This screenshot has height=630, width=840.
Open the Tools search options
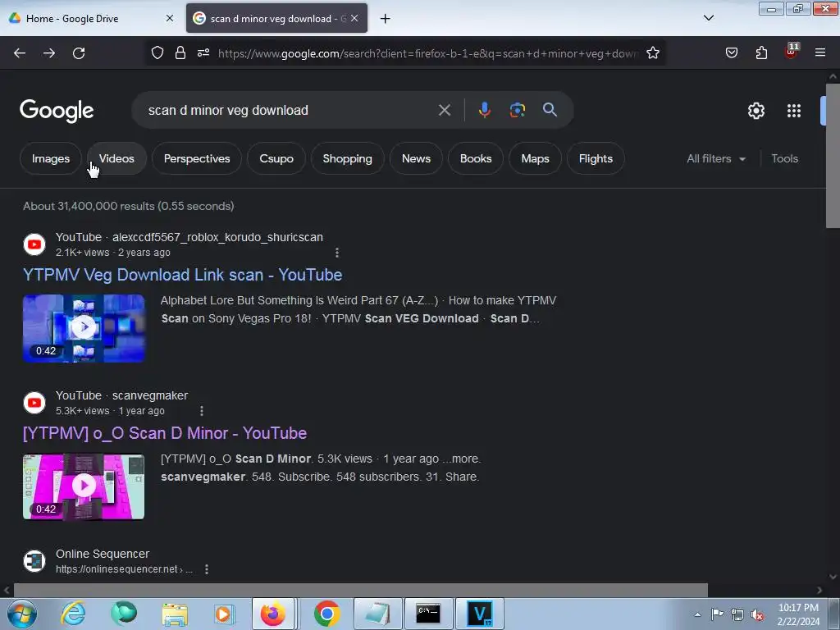tap(784, 158)
